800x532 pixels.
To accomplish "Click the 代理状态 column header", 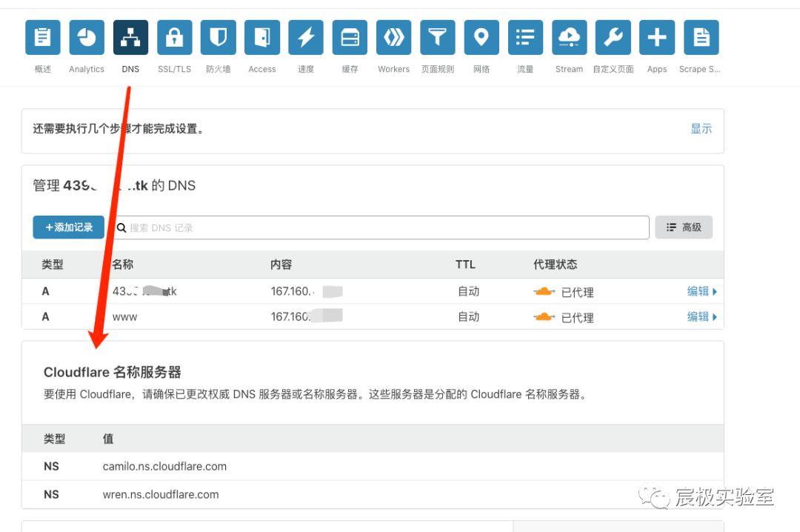I will (555, 265).
